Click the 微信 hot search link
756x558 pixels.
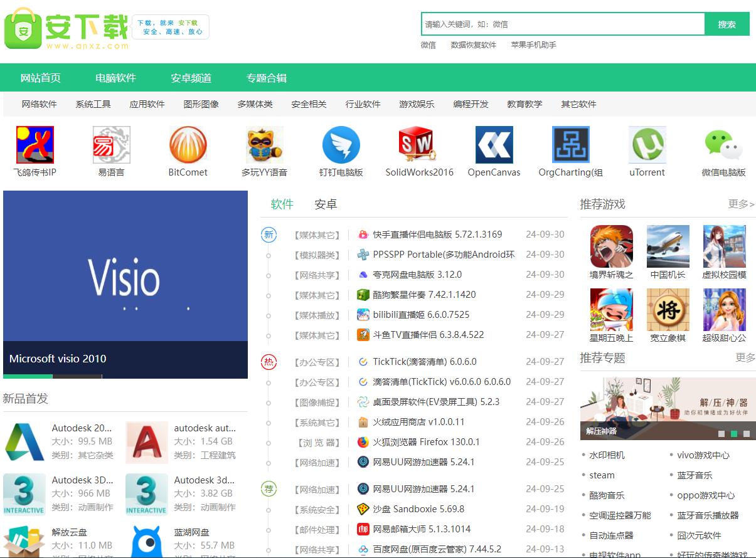429,45
